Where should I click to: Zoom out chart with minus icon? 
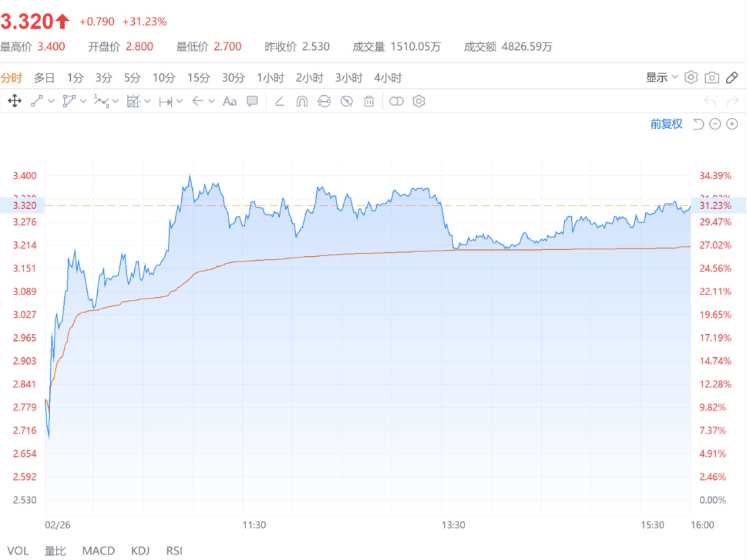(715, 124)
